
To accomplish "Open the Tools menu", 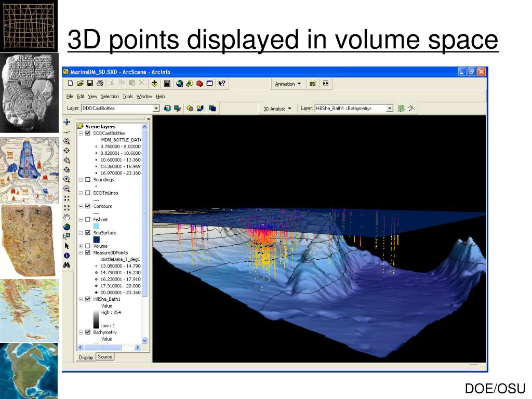I will (128, 96).
